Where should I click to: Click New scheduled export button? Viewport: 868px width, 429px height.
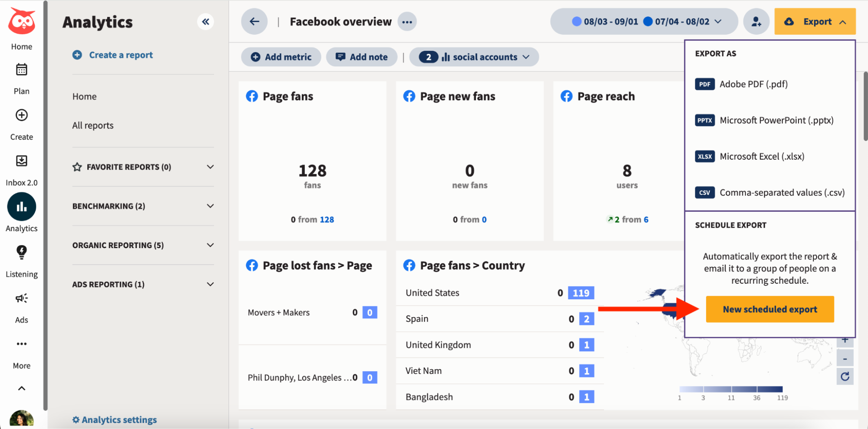coord(770,309)
